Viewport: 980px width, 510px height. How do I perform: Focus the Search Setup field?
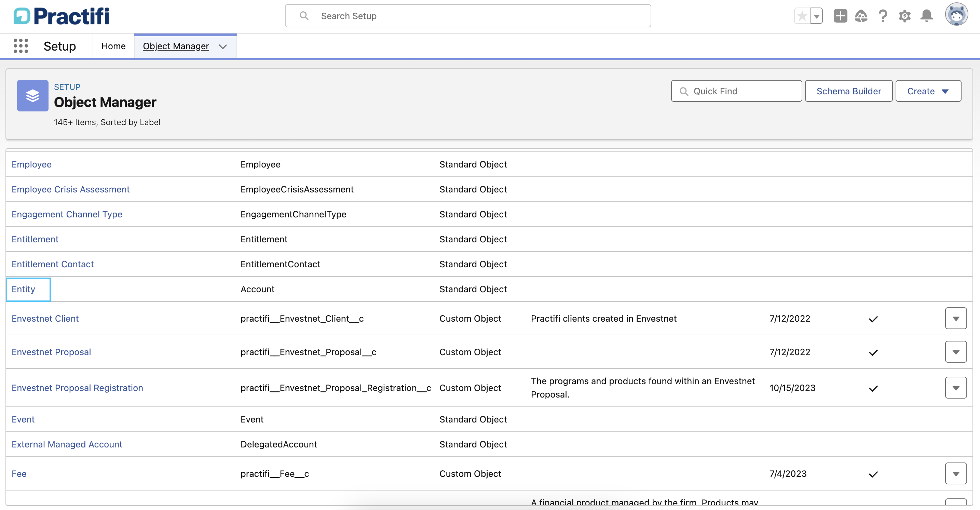coord(467,16)
